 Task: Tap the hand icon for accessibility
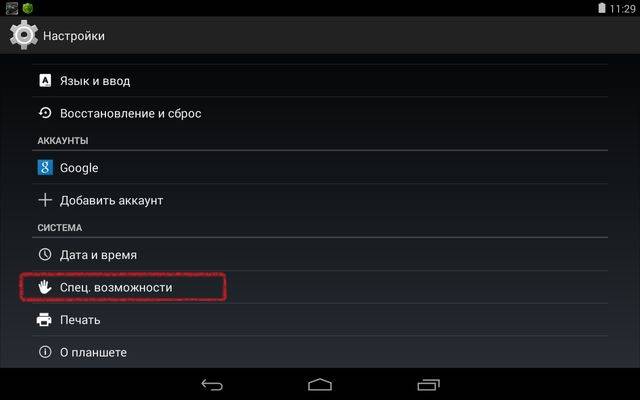tap(45, 287)
